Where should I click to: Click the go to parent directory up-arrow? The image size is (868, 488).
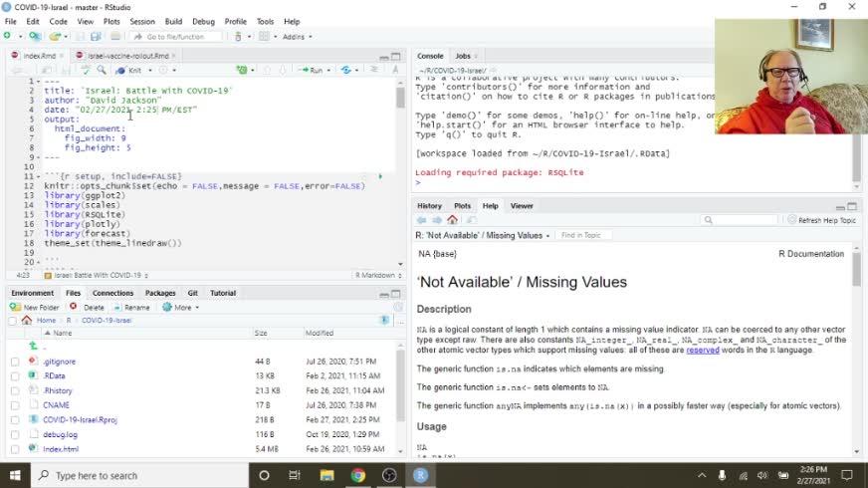33,346
